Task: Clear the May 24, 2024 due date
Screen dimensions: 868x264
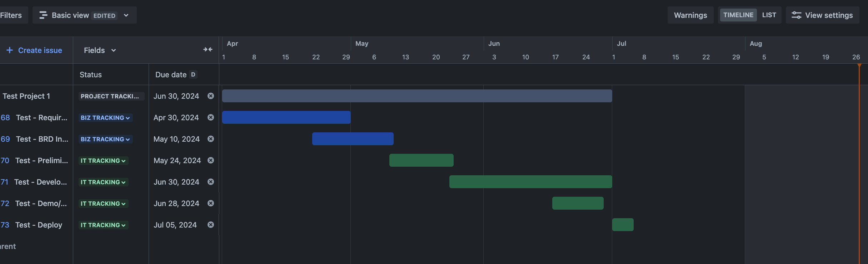Action: (211, 160)
